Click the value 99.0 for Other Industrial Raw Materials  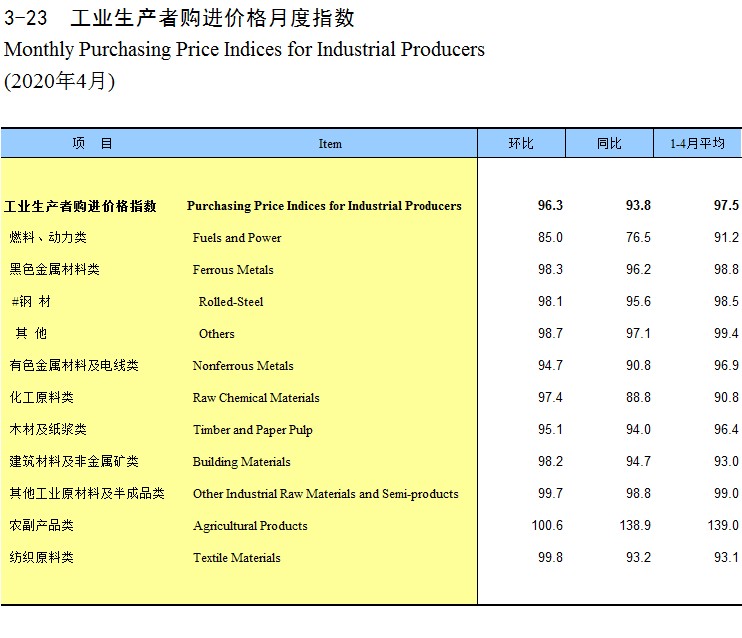point(726,493)
